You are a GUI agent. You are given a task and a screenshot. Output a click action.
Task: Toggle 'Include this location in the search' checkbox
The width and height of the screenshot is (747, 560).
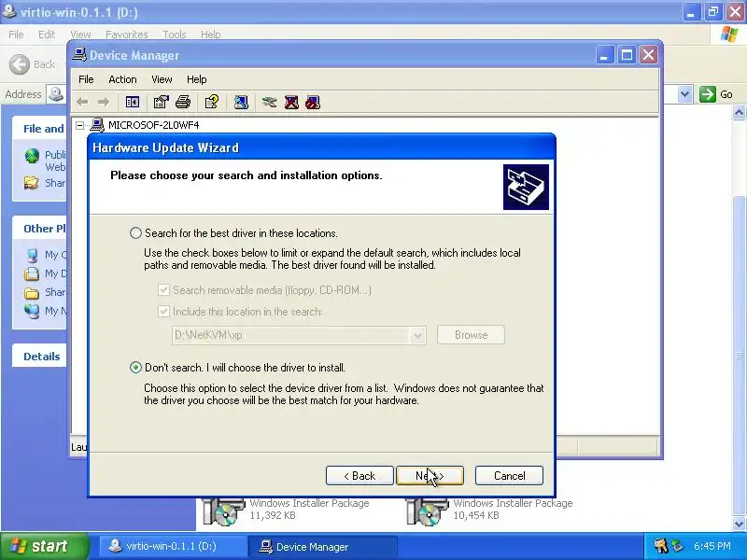pos(163,311)
